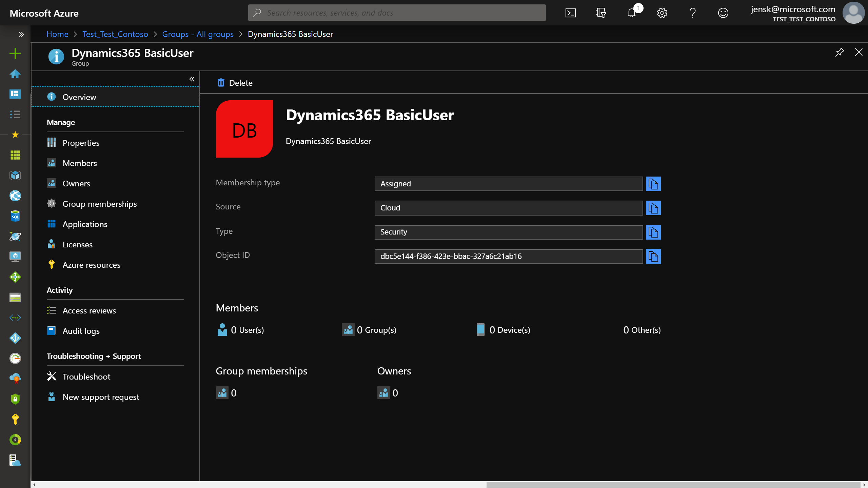This screenshot has height=488, width=868.
Task: Go to Home in the left sidebar
Action: [x=15, y=74]
